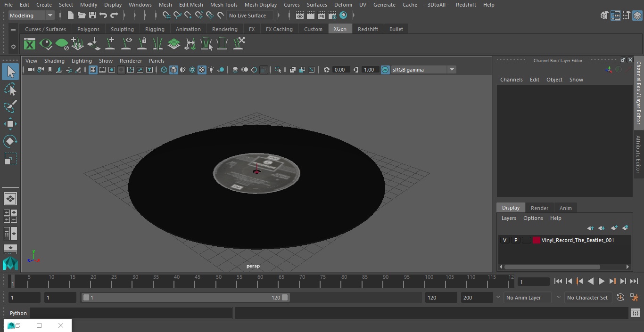Click the Select camera icon in viewport
Screen dimensions: 644x332
click(31, 70)
